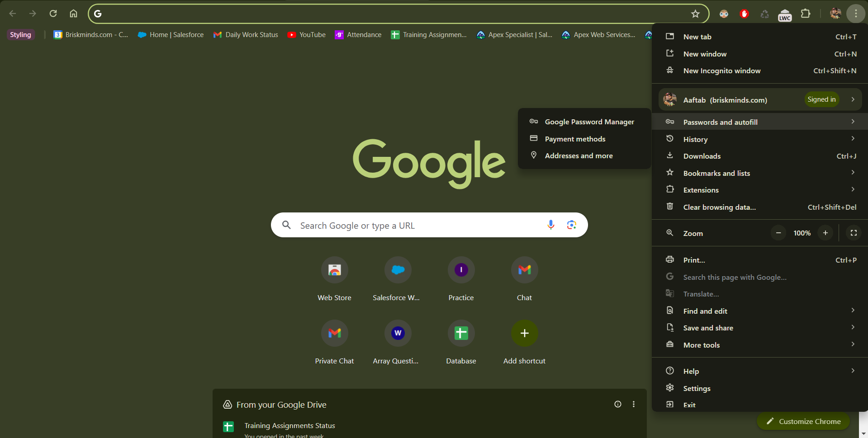Bookmark this tab with the star icon
This screenshot has width=868, height=438.
[695, 14]
